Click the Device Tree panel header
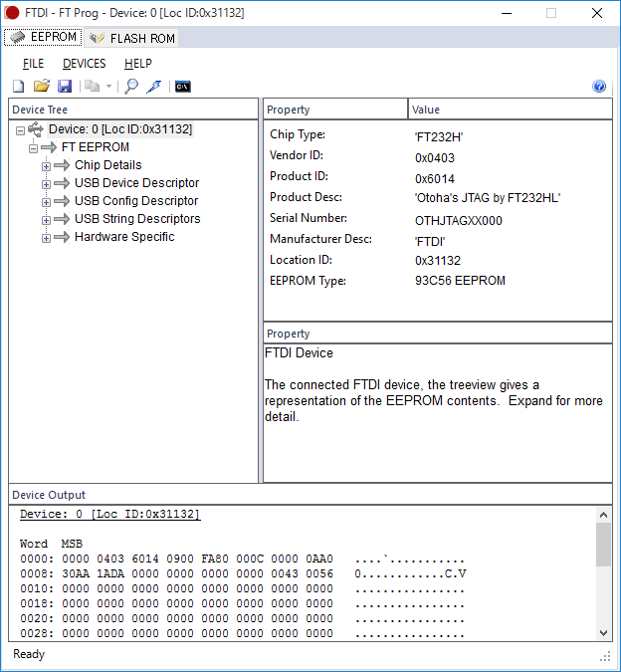621x672 pixels. (x=133, y=110)
